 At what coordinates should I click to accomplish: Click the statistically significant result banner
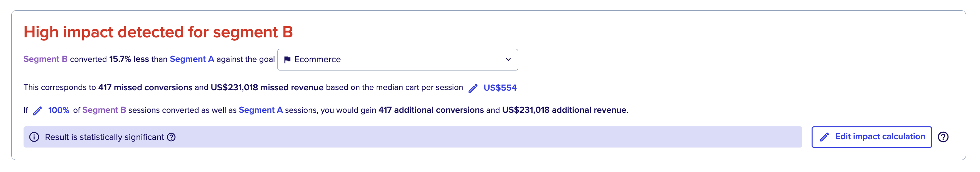coord(413,137)
